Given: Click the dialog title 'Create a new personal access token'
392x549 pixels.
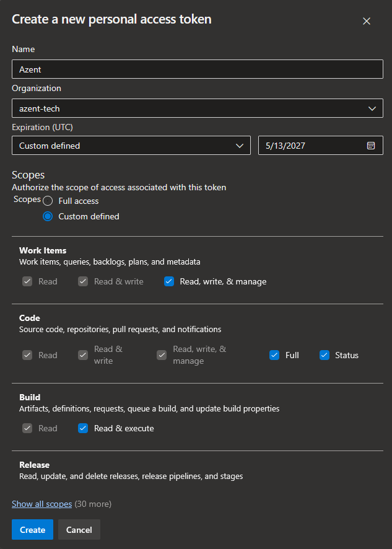Looking at the screenshot, I should [111, 19].
